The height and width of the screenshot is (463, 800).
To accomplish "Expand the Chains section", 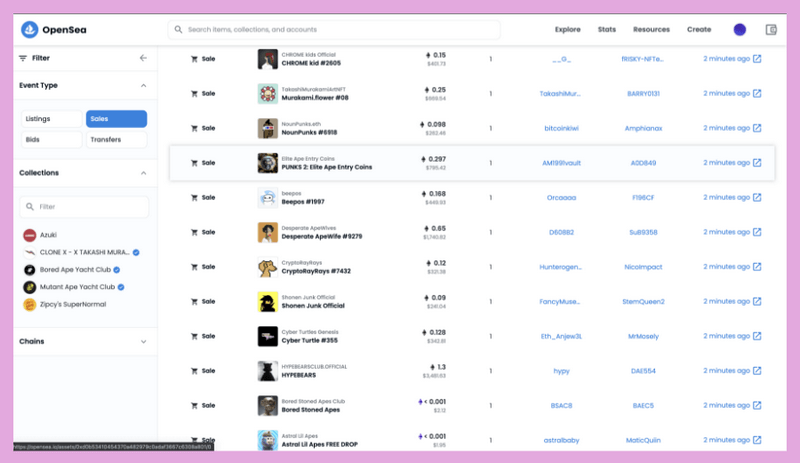I will pos(143,342).
